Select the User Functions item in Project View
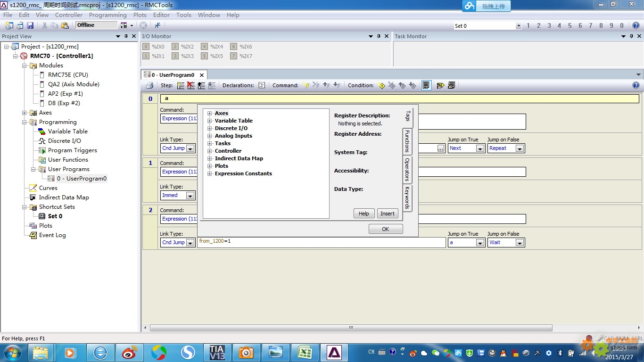Viewport: 644px width, 362px height. point(68,160)
